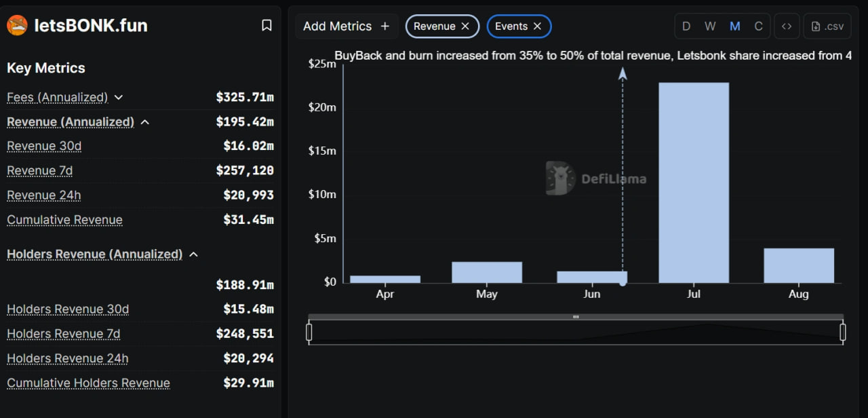Expand the Fees (Annualized) row
Viewport: 868px width, 418px height.
point(119,98)
